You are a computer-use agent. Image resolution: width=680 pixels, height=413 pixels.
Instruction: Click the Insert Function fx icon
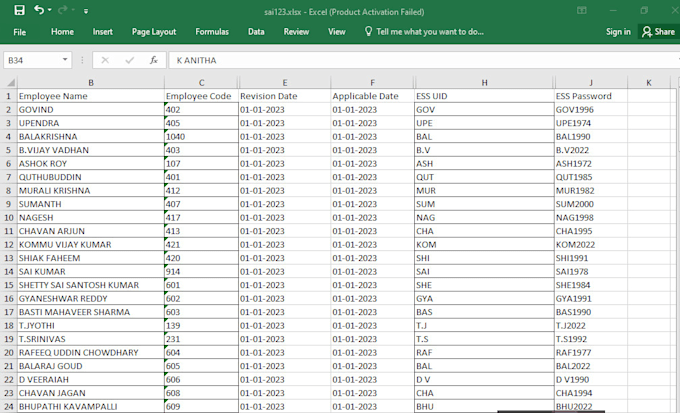(x=154, y=60)
